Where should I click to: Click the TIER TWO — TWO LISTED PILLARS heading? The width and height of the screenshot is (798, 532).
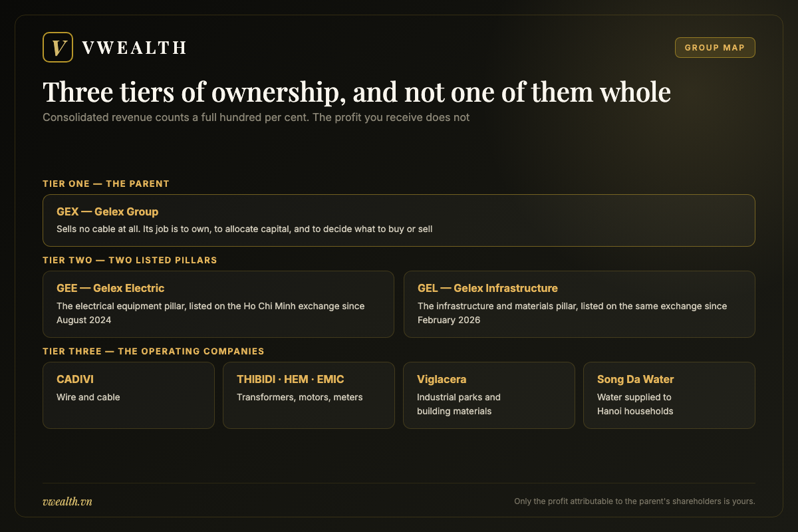point(130,260)
